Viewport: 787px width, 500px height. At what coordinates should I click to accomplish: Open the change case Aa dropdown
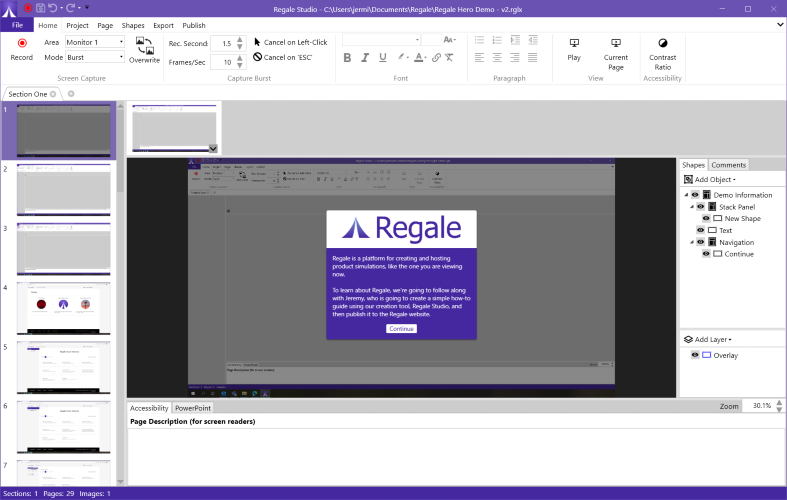pos(450,40)
